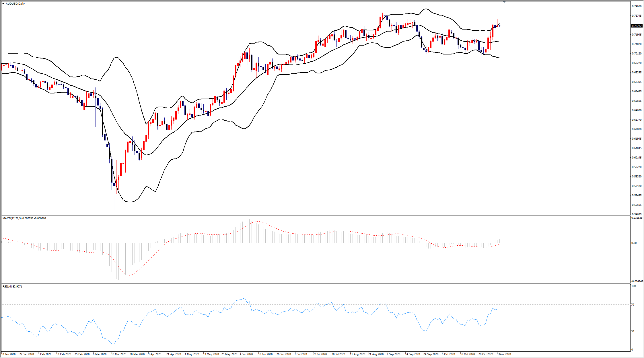This screenshot has width=644, height=358.
Task: Click the 4 Jun 2020 date label
Action: [x=246, y=354]
